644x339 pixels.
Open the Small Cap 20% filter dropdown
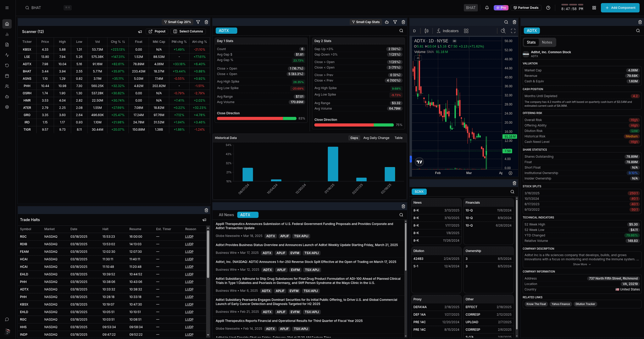pos(177,22)
